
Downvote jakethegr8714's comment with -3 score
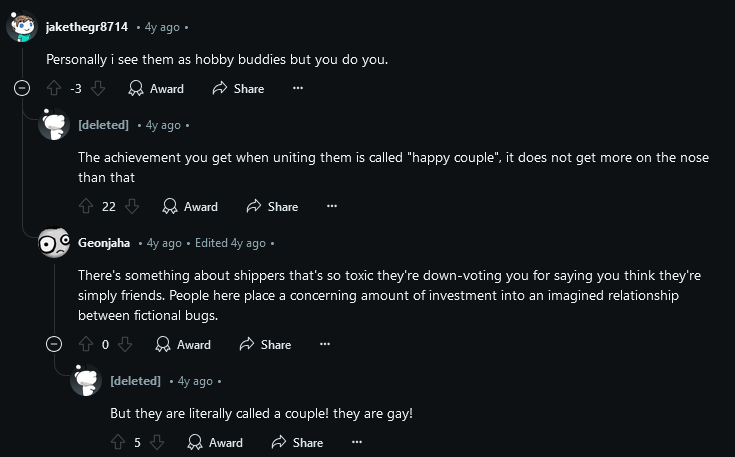pyautogui.click(x=98, y=89)
